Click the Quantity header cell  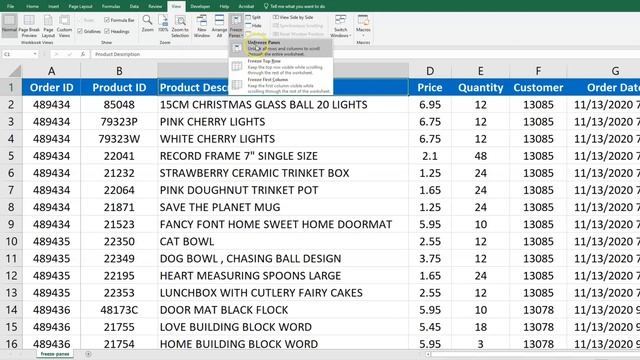[480, 87]
